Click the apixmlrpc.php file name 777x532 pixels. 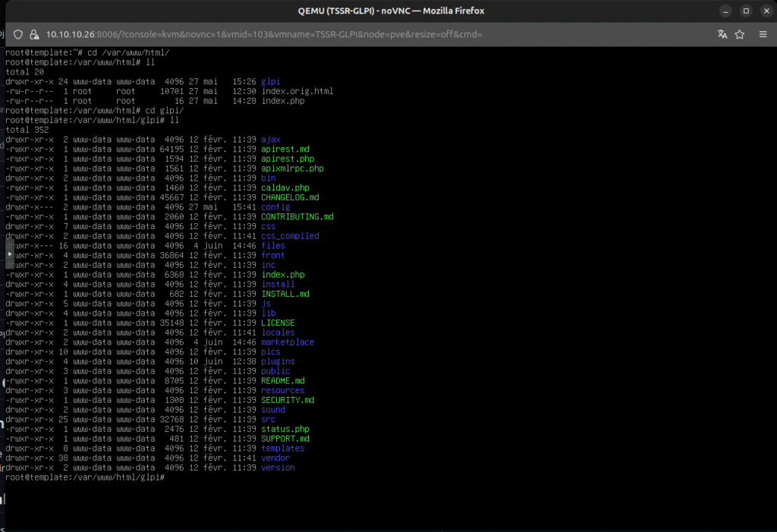[291, 168]
